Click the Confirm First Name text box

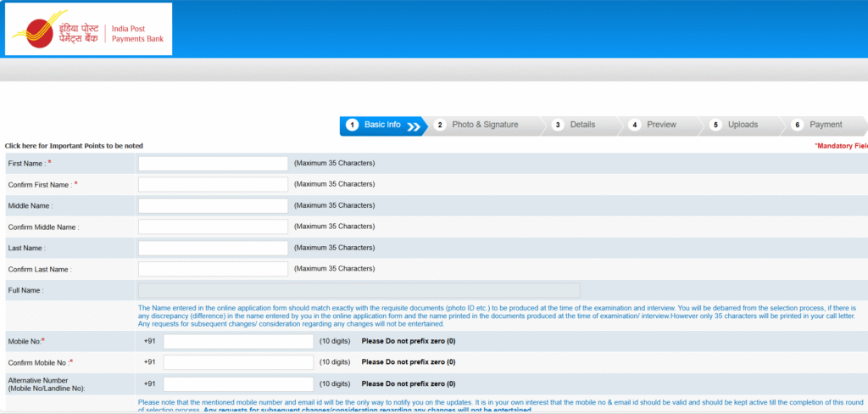click(213, 184)
